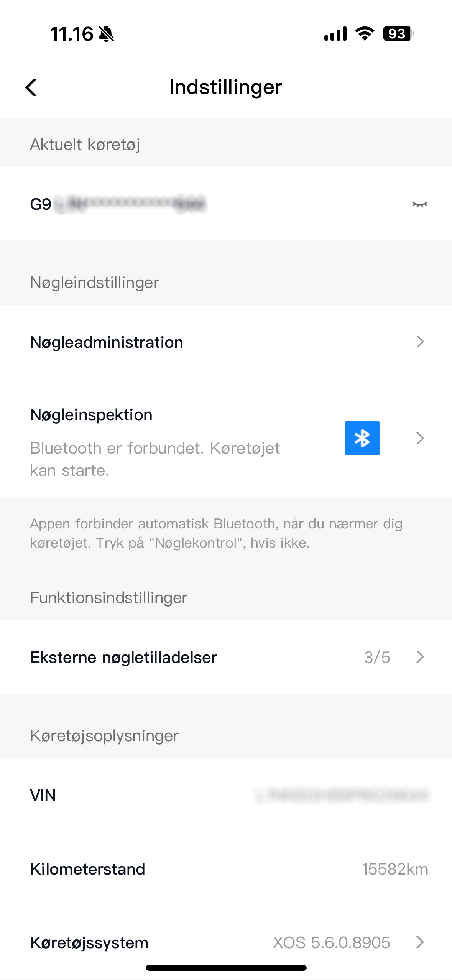Tap the 3/5 key permissions count
This screenshot has width=452, height=980.
pyautogui.click(x=377, y=658)
